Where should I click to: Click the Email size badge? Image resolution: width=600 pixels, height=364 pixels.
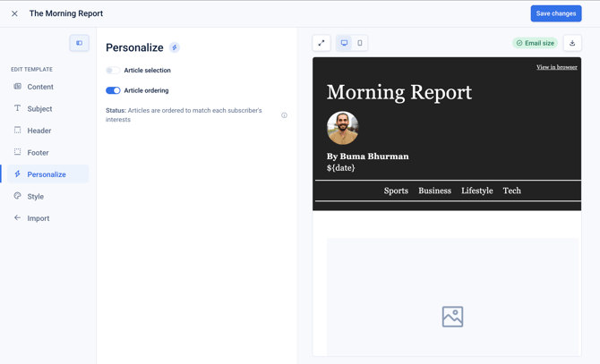click(535, 43)
